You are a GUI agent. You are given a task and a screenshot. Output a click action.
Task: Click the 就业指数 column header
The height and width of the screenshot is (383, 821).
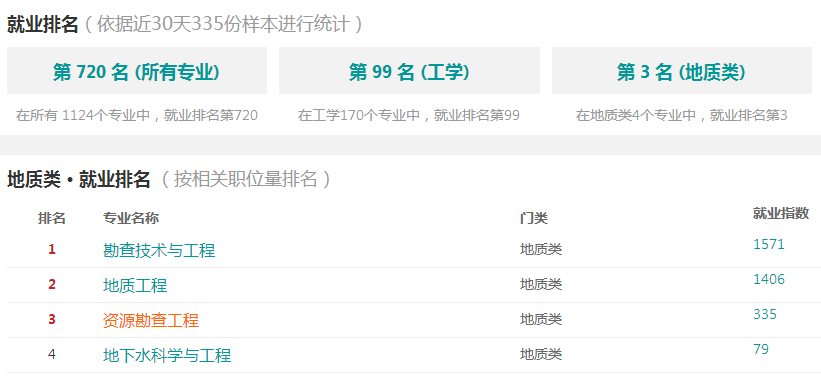pos(781,213)
